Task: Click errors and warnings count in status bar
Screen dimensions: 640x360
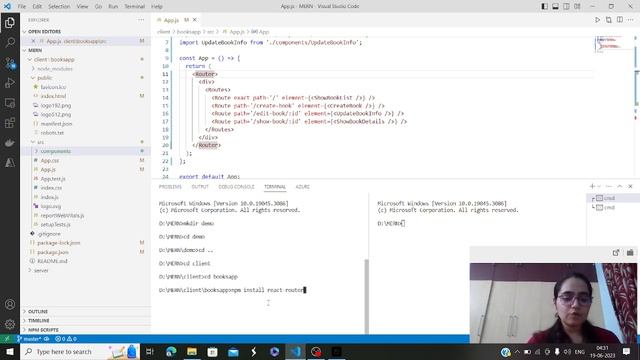Action: (x=66, y=339)
